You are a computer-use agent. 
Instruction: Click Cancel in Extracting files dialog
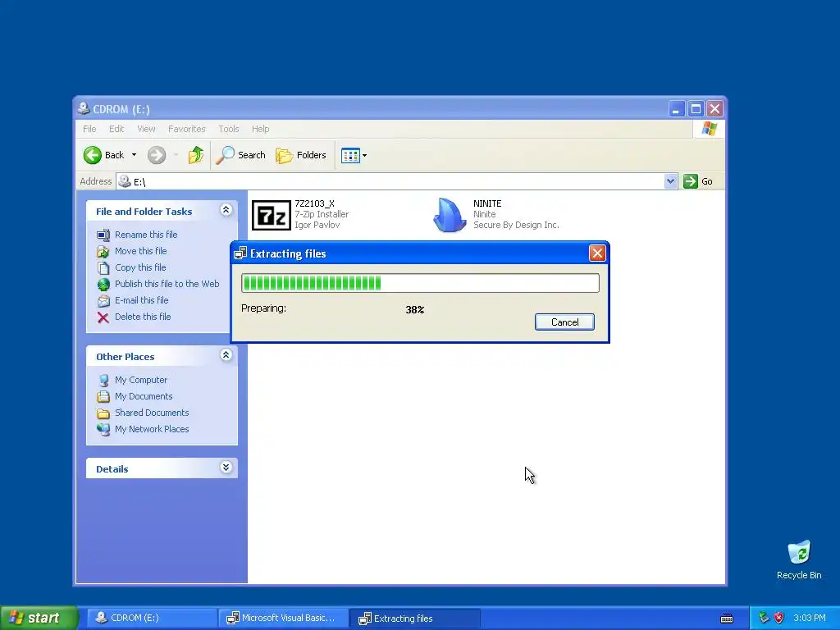point(564,322)
